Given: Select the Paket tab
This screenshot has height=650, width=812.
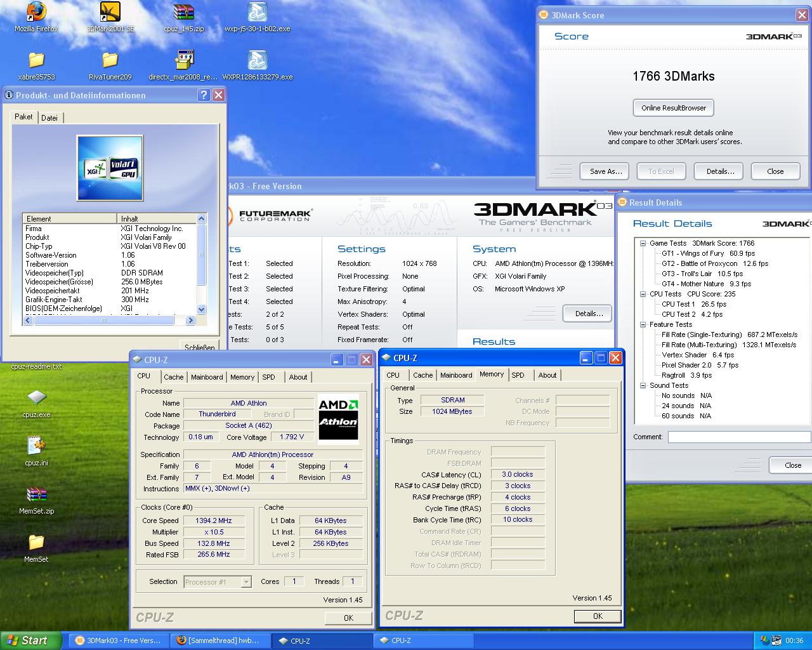Looking at the screenshot, I should click(23, 117).
